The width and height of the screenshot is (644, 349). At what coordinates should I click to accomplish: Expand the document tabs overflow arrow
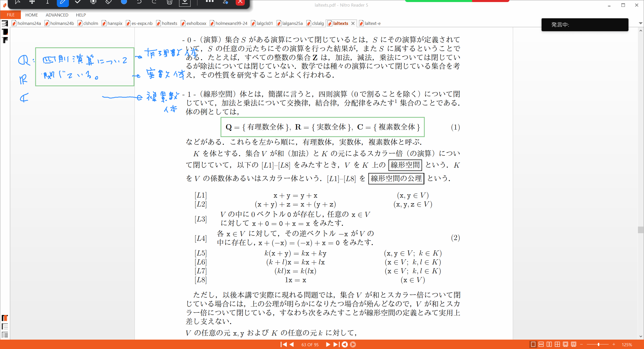click(x=640, y=23)
